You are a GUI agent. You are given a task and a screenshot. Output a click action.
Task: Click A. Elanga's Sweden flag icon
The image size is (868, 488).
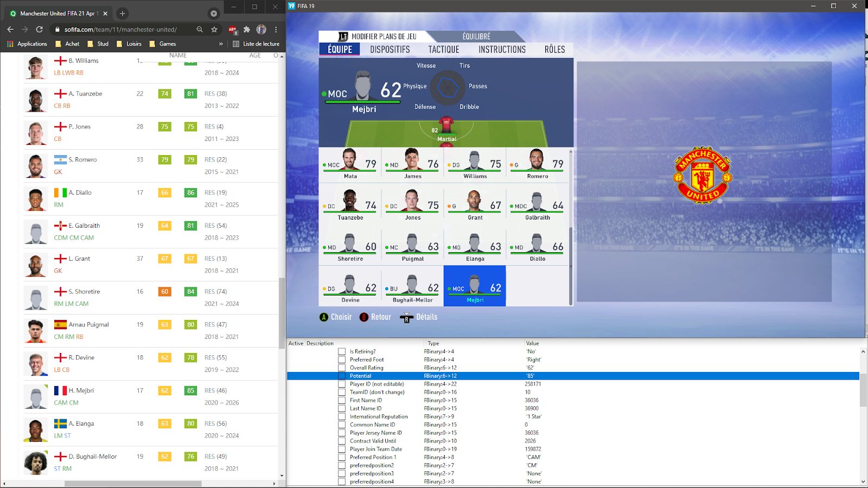click(x=60, y=423)
